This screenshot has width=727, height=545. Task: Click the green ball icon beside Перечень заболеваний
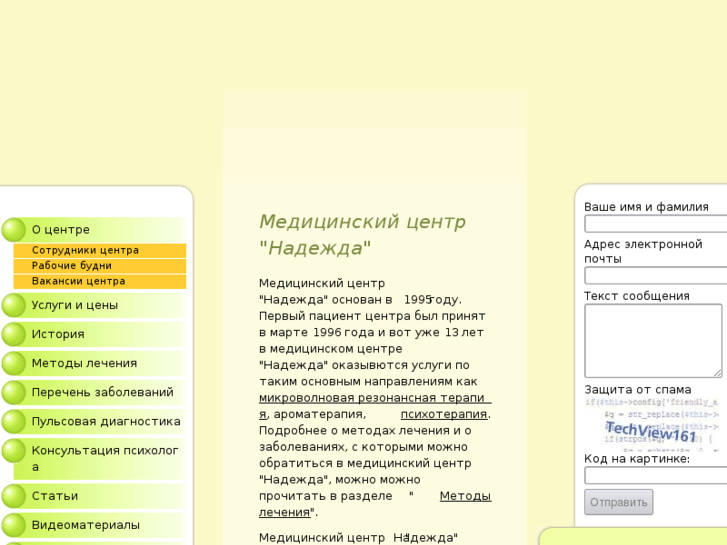click(14, 392)
